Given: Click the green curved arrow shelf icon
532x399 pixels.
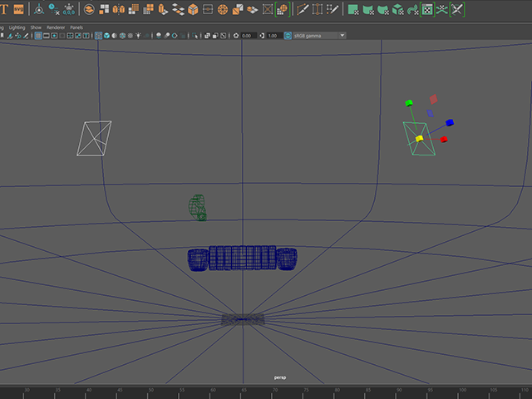Looking at the screenshot, I should (x=412, y=9).
